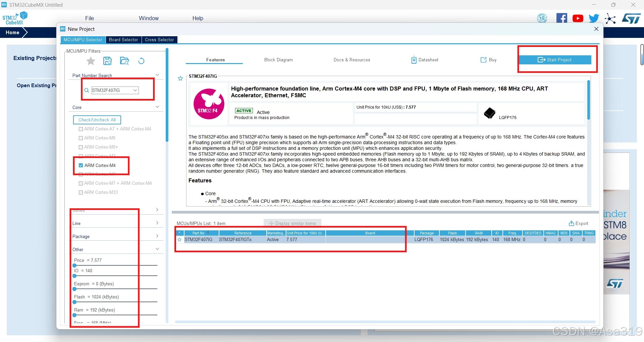Click the Home breadcrumb button
The image size is (644, 342).
click(12, 33)
